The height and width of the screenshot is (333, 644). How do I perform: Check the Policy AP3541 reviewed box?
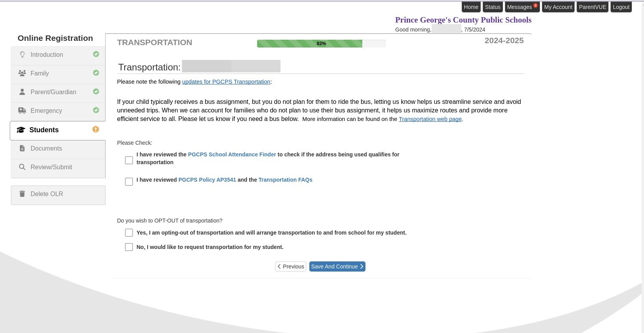click(129, 182)
